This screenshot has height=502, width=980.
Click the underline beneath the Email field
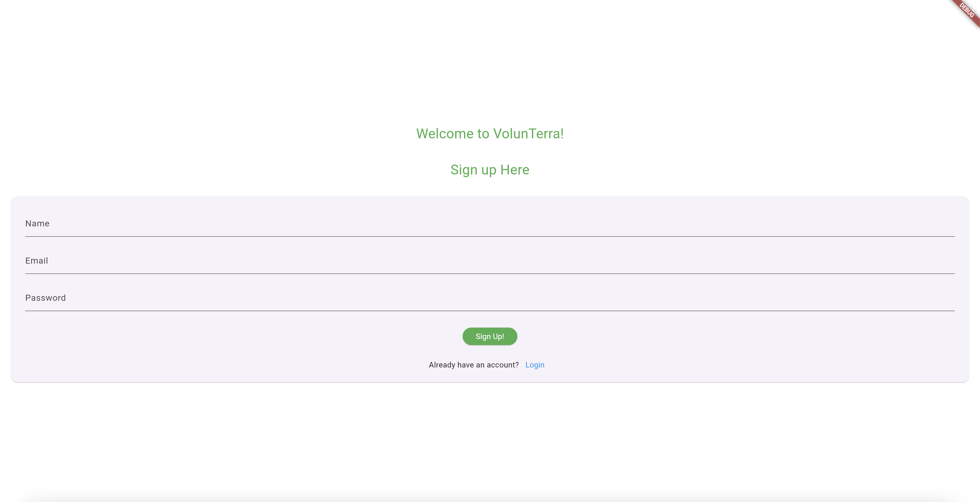click(x=490, y=274)
